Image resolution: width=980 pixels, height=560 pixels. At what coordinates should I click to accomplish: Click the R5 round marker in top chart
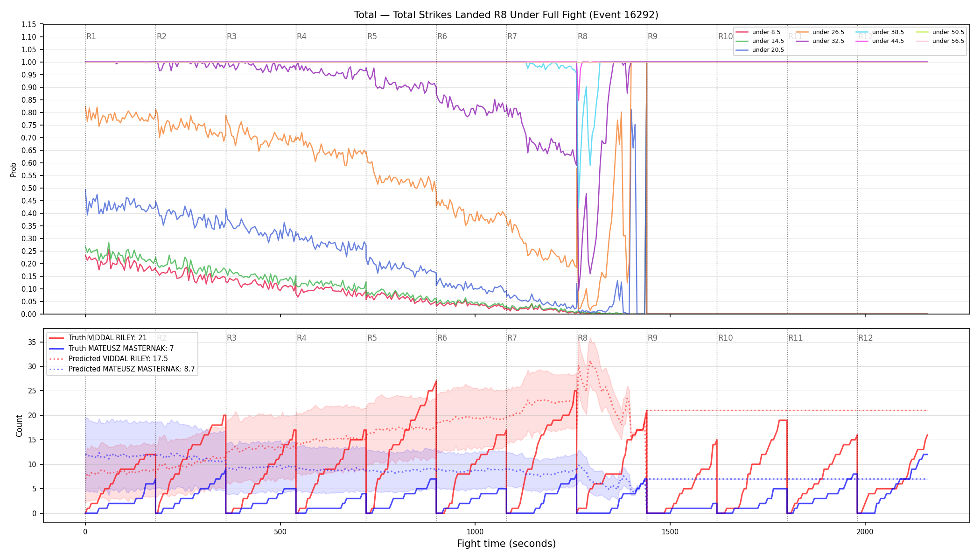[x=372, y=36]
